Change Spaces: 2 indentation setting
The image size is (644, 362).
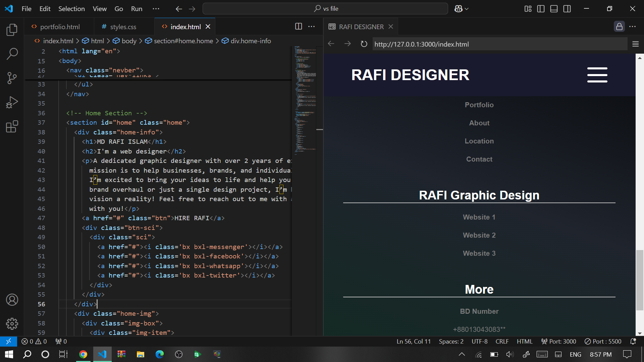(451, 341)
